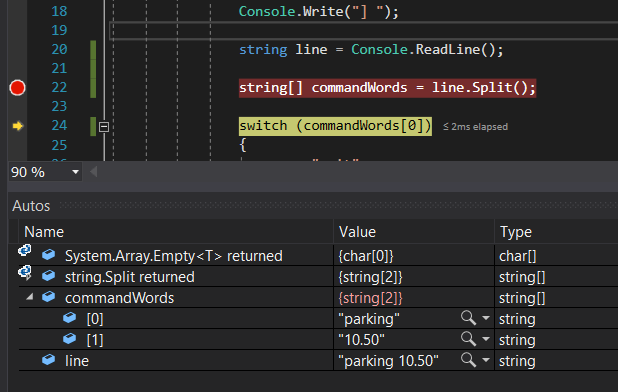Screen dimensions: 618x392
Task: Click the return-value icon for System.Array.Empty<T>
Action: (x=25, y=251)
